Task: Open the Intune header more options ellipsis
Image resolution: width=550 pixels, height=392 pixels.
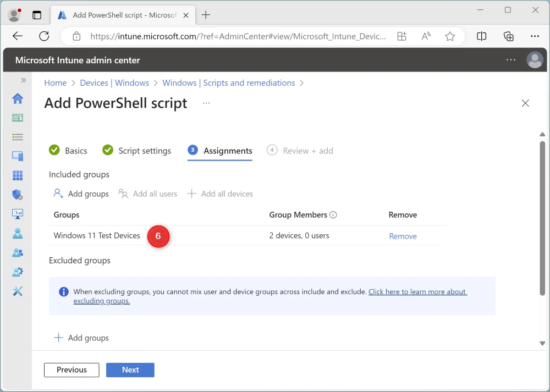Action: [x=511, y=60]
